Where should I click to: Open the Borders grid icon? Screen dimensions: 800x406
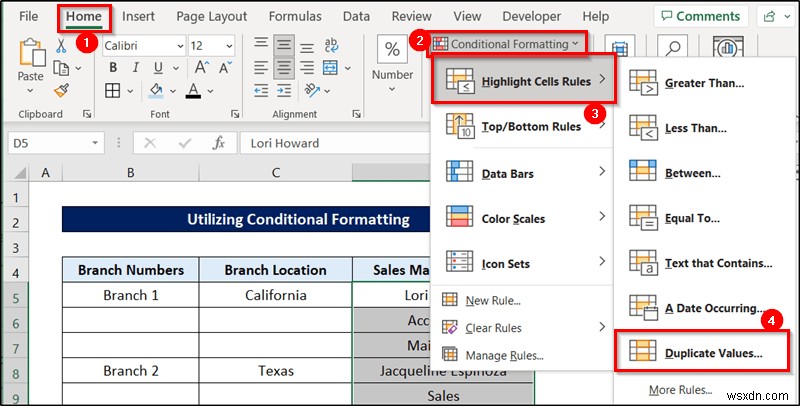[112, 91]
